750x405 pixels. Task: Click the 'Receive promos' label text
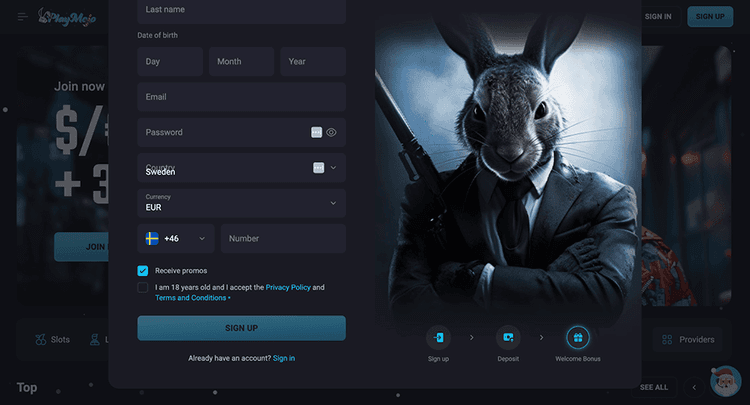[181, 271]
